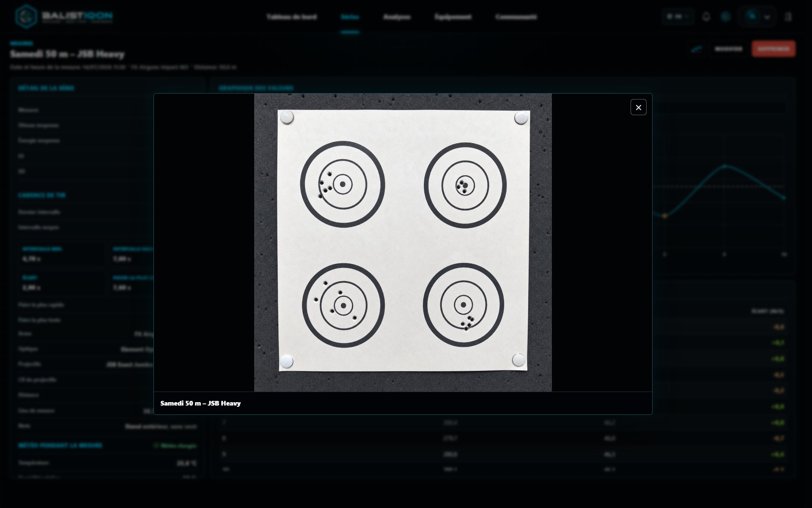Expand the user account menu chevron
The height and width of the screenshot is (508, 812).
pyautogui.click(x=767, y=17)
